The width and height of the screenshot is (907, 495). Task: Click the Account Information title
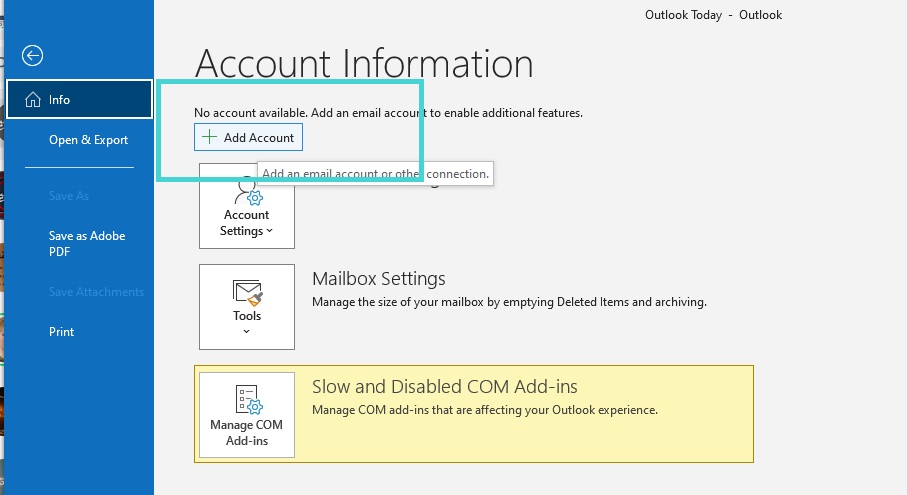point(364,63)
